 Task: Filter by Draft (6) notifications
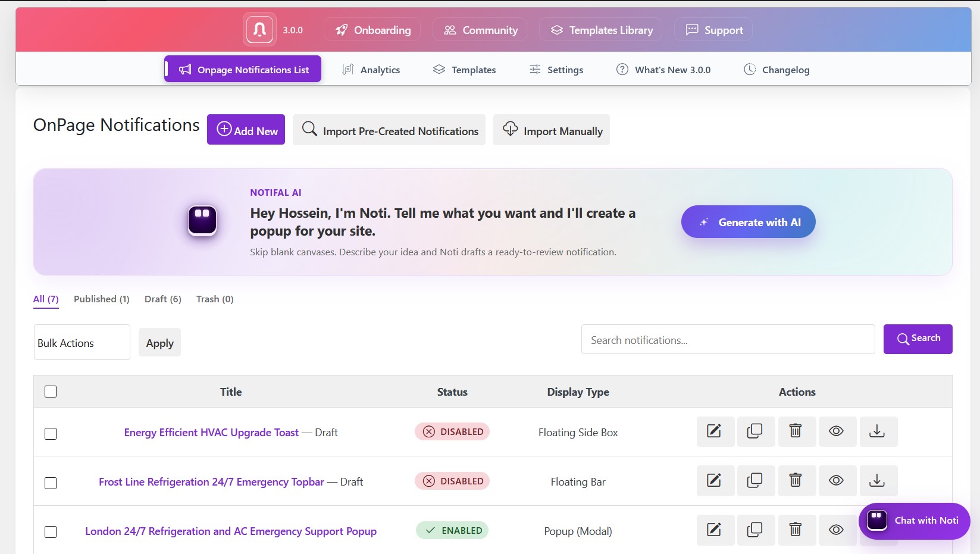[163, 299]
